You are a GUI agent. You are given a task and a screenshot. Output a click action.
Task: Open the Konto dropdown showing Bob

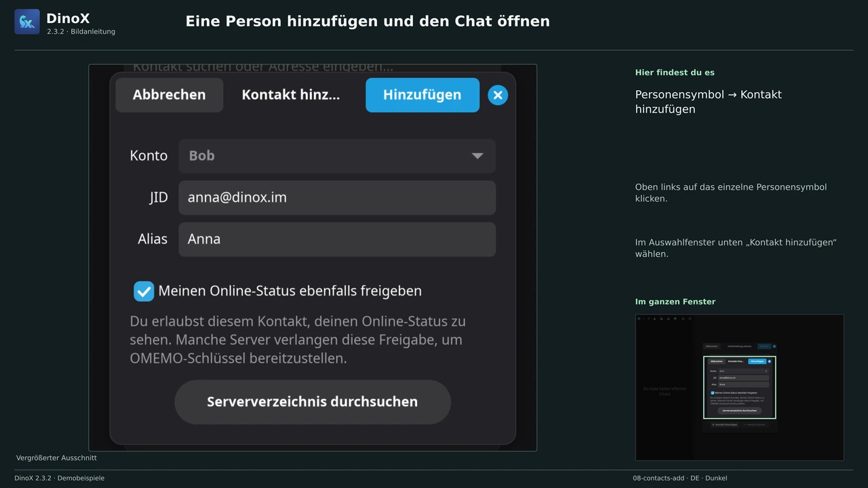point(337,156)
